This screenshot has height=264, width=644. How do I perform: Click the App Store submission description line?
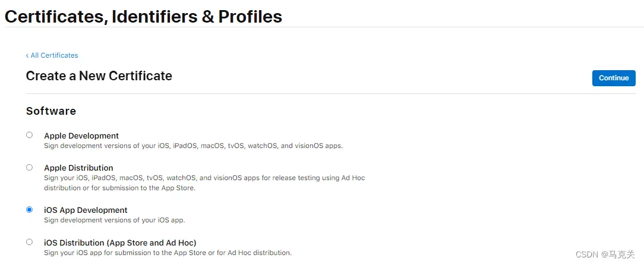pyautogui.click(x=168, y=253)
